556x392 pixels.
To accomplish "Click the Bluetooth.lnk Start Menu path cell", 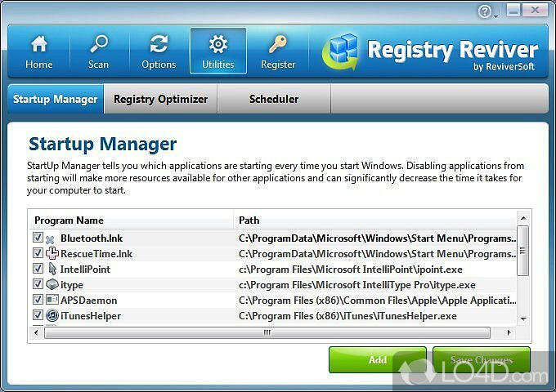I will click(x=378, y=238).
